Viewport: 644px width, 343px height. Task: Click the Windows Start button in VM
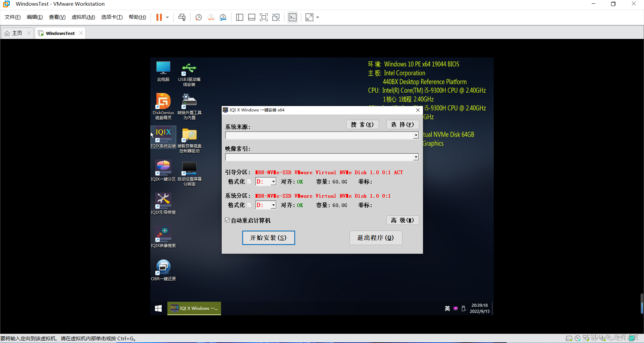[158, 308]
